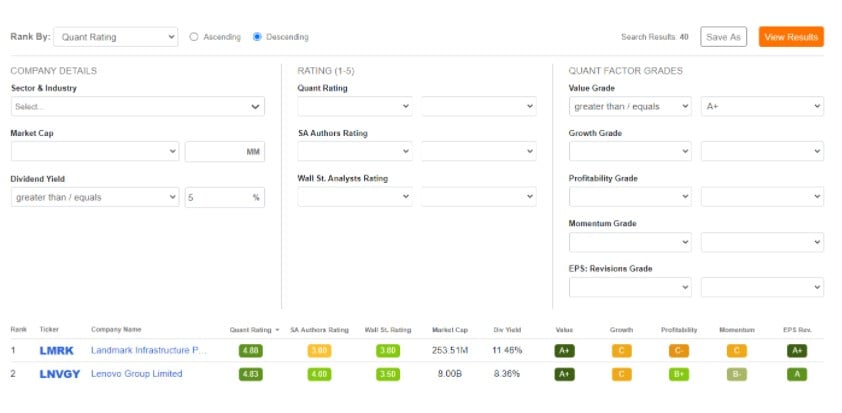This screenshot has width=842, height=413.
Task: Click the 3.00 SA Authors Rating badge
Action: coord(318,351)
